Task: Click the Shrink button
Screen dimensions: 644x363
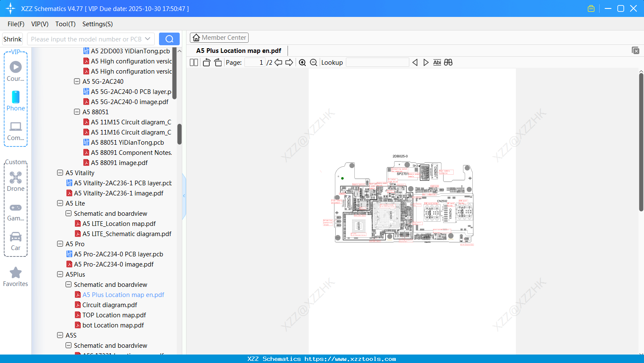Action: click(12, 39)
